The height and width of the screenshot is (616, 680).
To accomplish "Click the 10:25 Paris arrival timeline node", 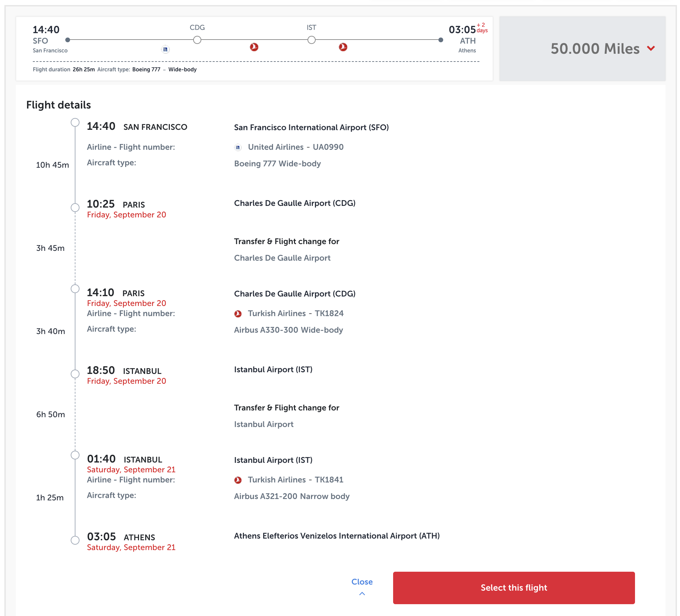I will coord(75,208).
